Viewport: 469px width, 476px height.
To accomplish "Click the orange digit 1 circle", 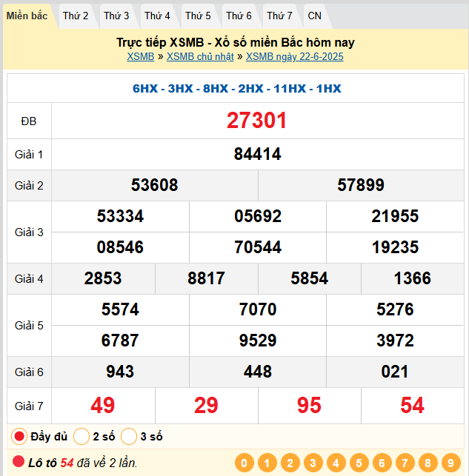I will [267, 463].
